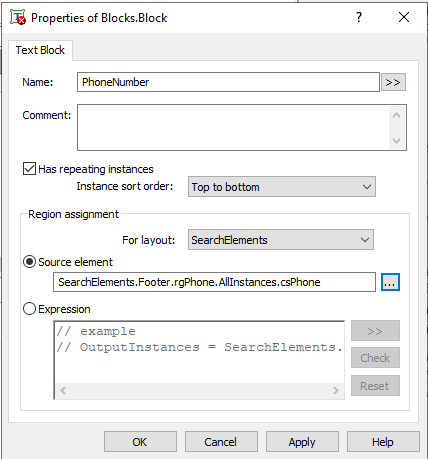Screen dimensions: 428x459
Task: Click the >> button next to Name field
Action: click(393, 82)
